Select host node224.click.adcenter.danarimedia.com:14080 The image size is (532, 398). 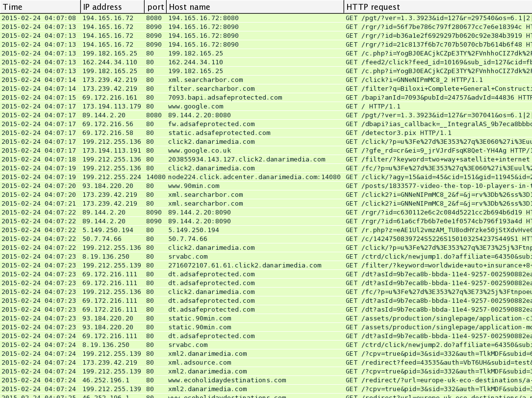254,177
